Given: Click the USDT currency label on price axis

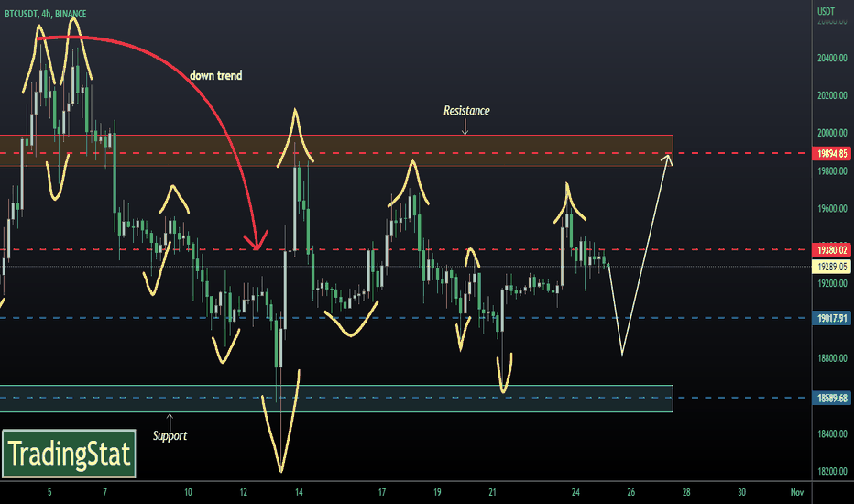Looking at the screenshot, I should 826,11.
